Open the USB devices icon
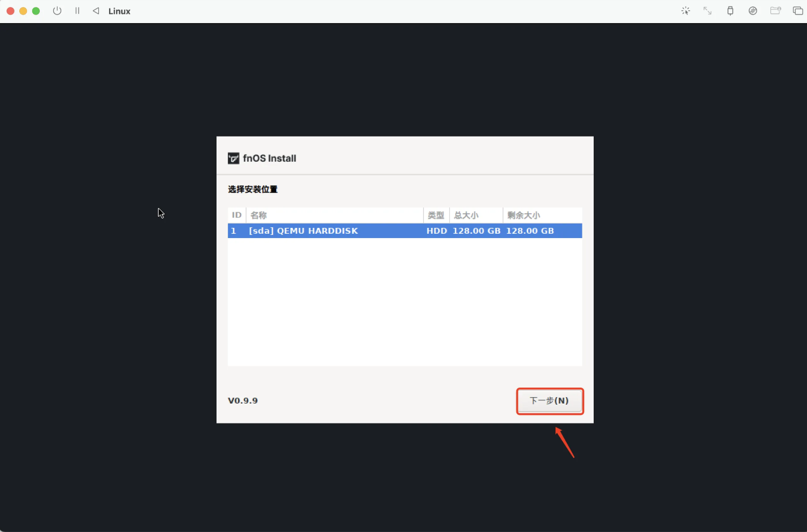 (x=730, y=11)
